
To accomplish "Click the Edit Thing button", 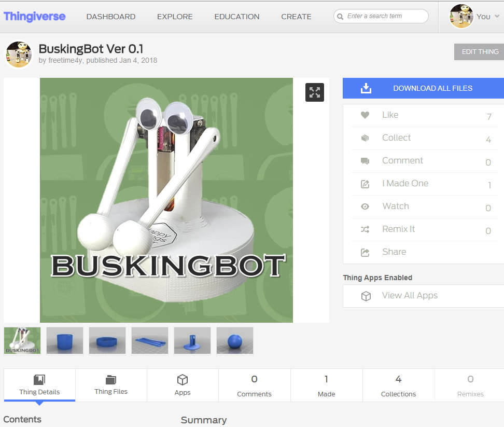I will [x=479, y=52].
